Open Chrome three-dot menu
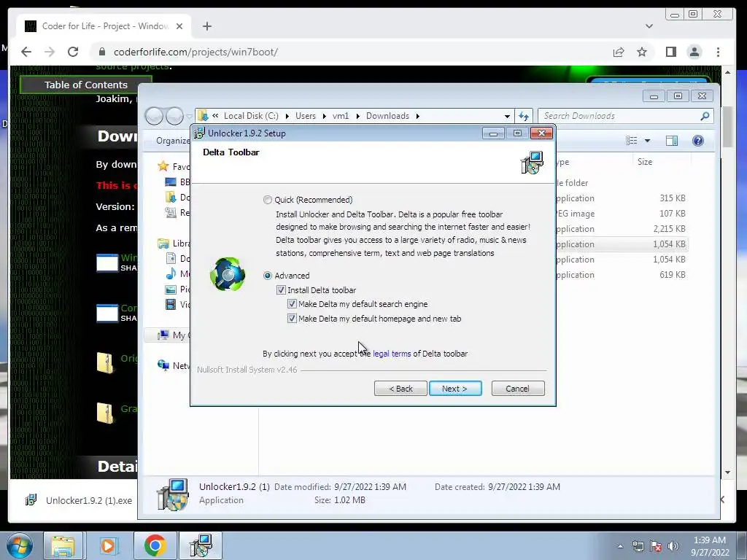 click(718, 52)
